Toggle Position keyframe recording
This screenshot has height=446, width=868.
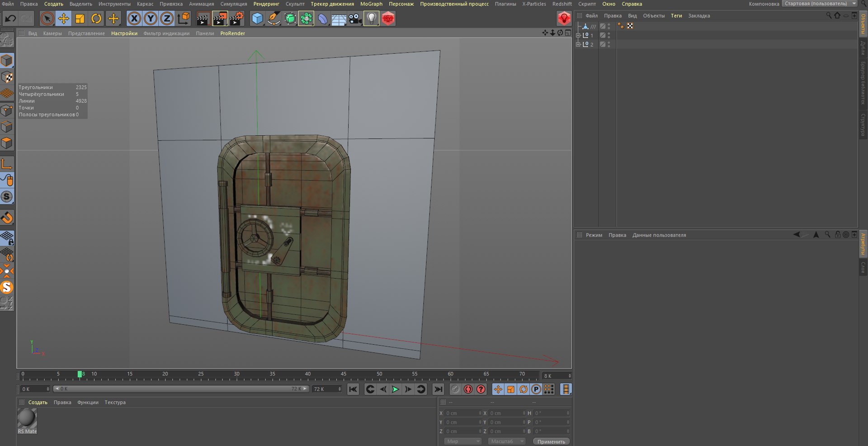coord(498,389)
